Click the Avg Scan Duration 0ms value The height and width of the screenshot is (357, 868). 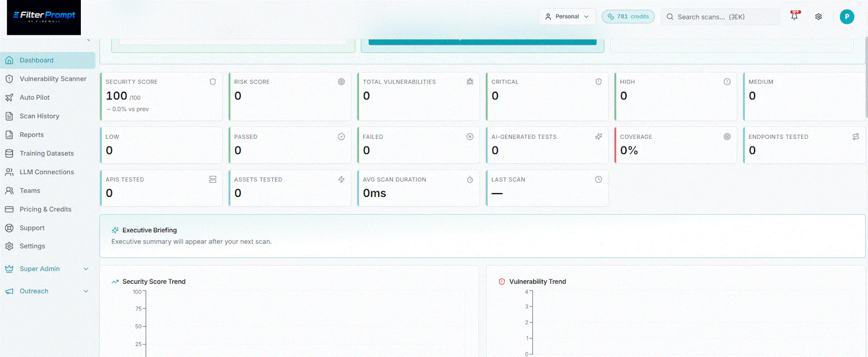tap(374, 193)
